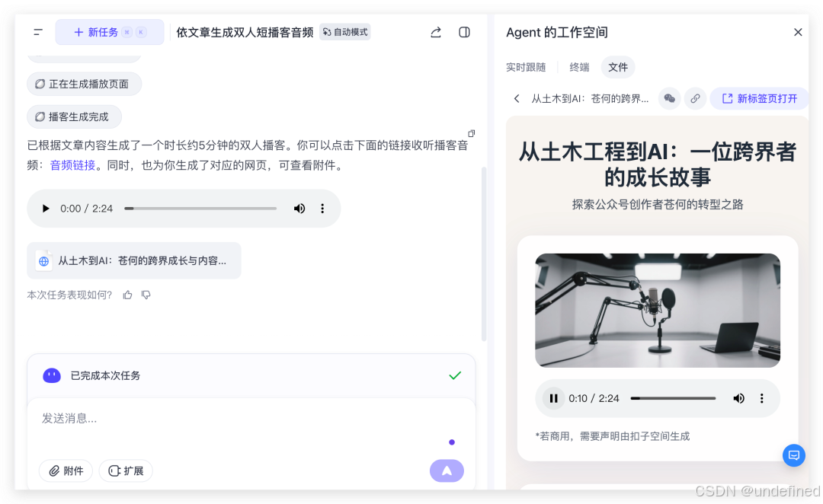Viewport: 823px width, 504px height.
Task: Pause the preview podcast audio
Action: pyautogui.click(x=553, y=399)
